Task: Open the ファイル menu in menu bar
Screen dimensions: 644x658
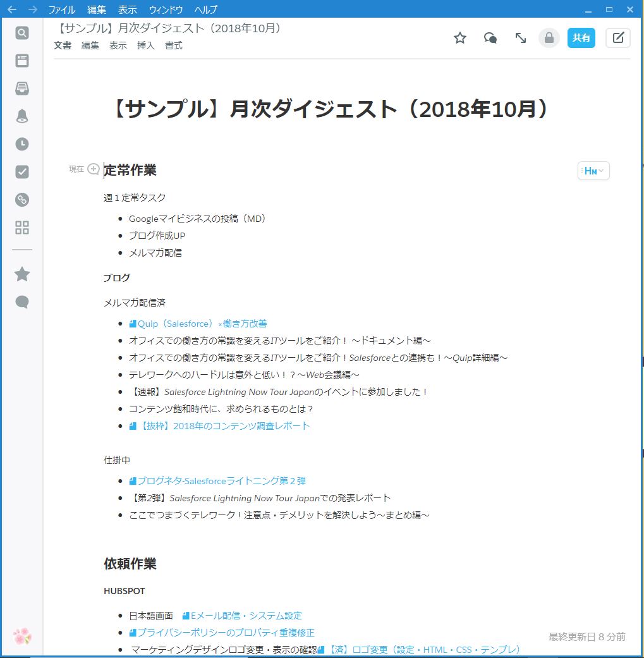Action: click(61, 9)
